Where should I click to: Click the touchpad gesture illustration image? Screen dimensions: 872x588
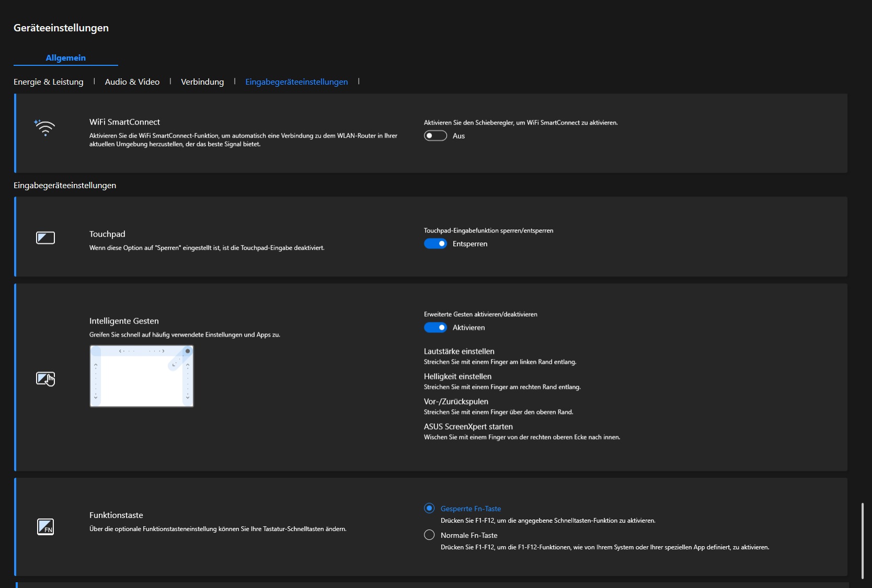142,376
